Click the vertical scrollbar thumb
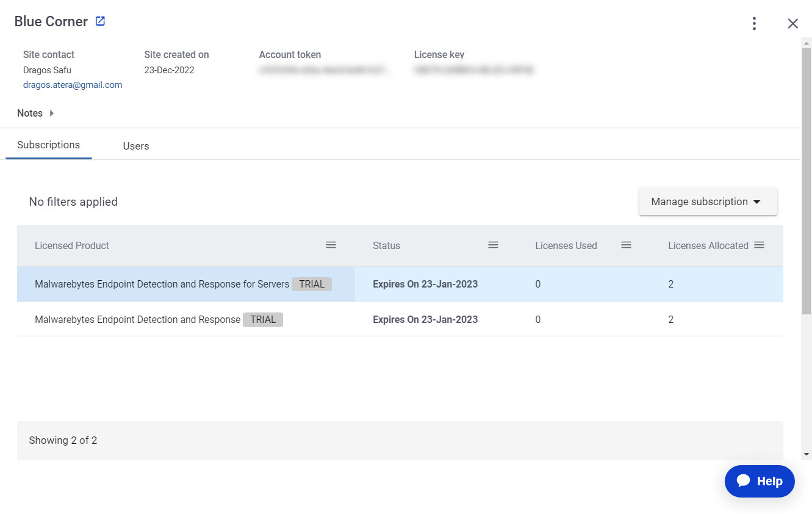 tap(807, 181)
